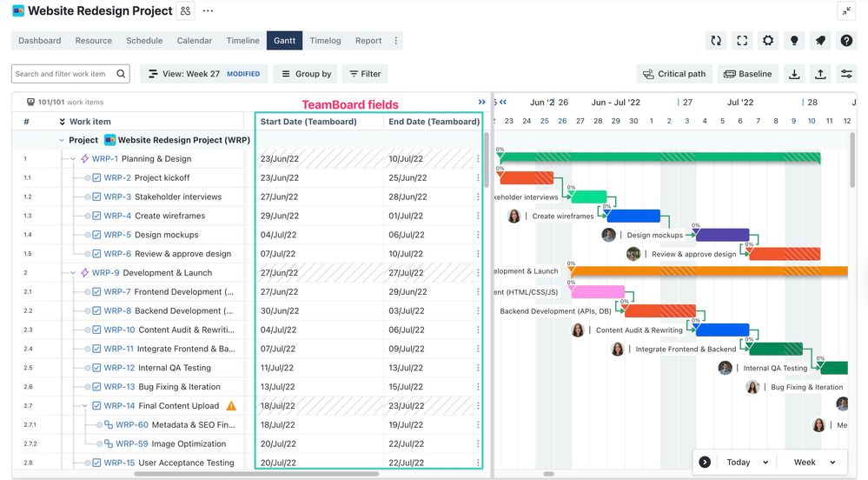Click the collapse window arrows icon
The height and width of the screenshot is (480, 868).
tap(846, 11)
